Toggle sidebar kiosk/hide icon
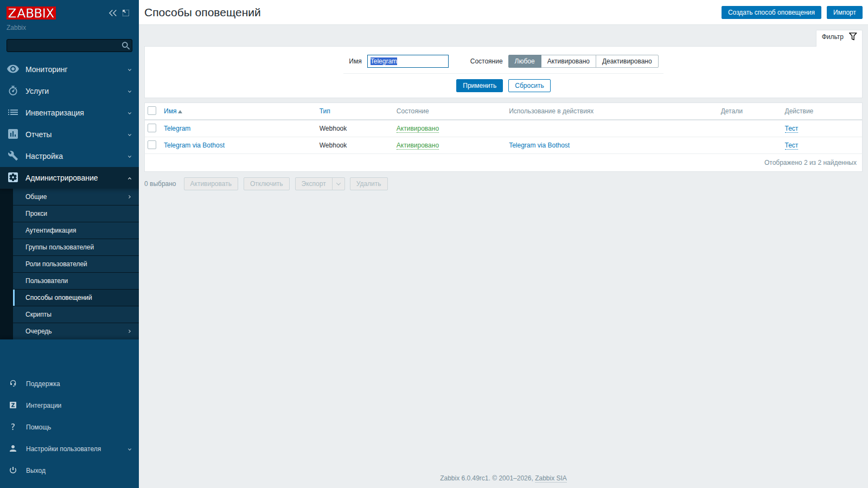This screenshot has width=868, height=488. [x=126, y=13]
